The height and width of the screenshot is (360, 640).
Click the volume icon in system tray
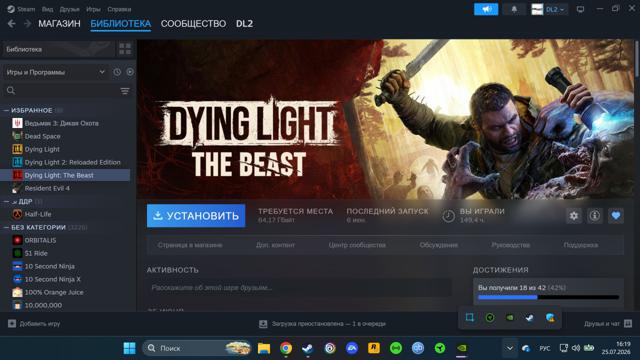576,348
